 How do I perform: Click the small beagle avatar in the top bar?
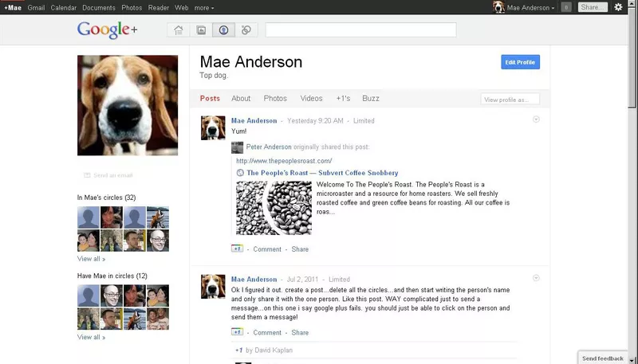tap(498, 7)
